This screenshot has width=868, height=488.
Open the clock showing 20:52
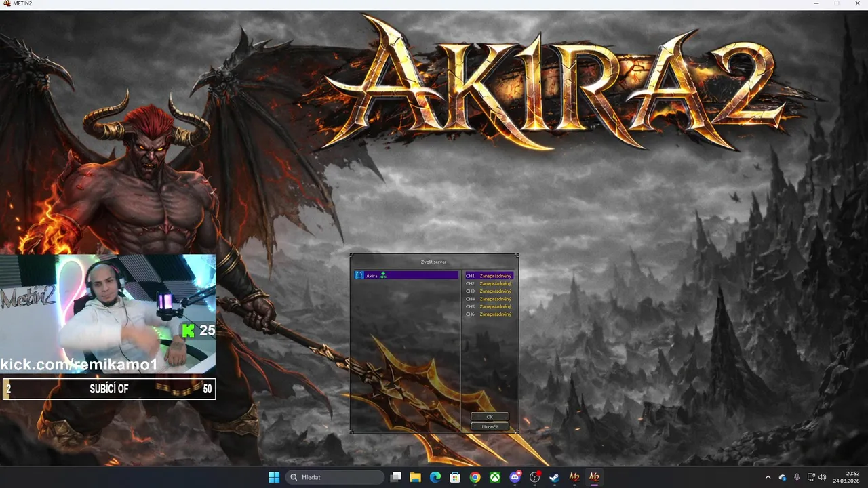[x=846, y=477]
